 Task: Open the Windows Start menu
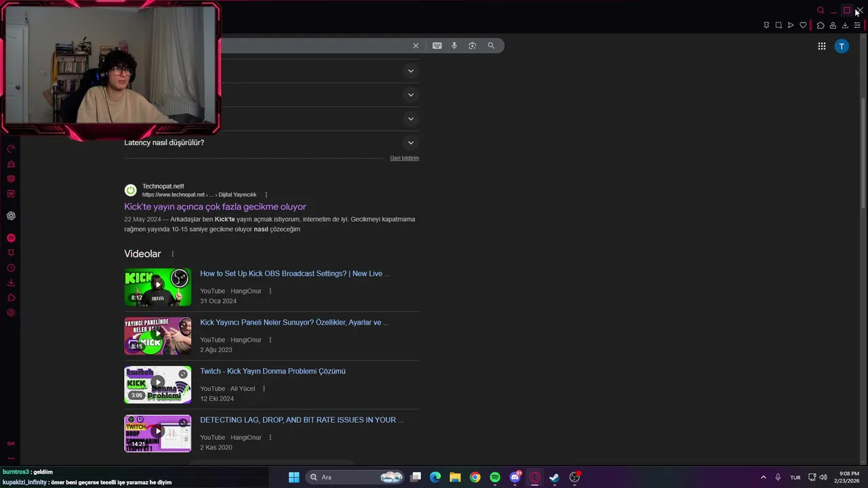[x=294, y=477]
